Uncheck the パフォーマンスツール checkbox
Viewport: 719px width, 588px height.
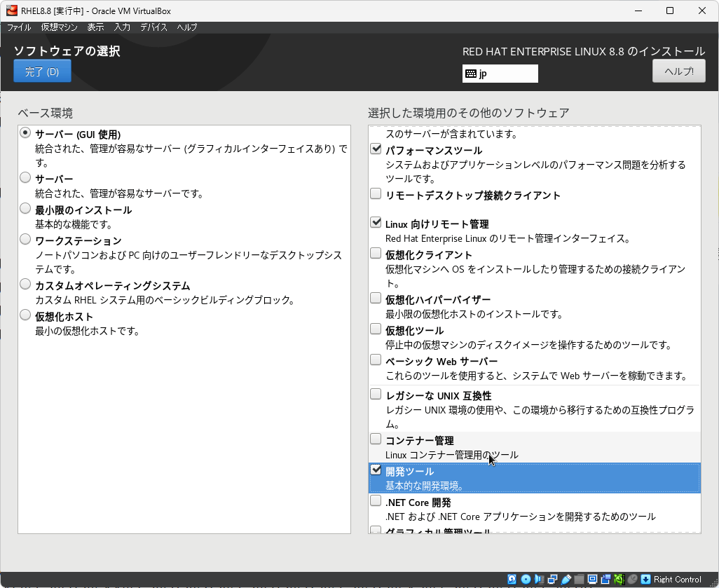tap(376, 149)
